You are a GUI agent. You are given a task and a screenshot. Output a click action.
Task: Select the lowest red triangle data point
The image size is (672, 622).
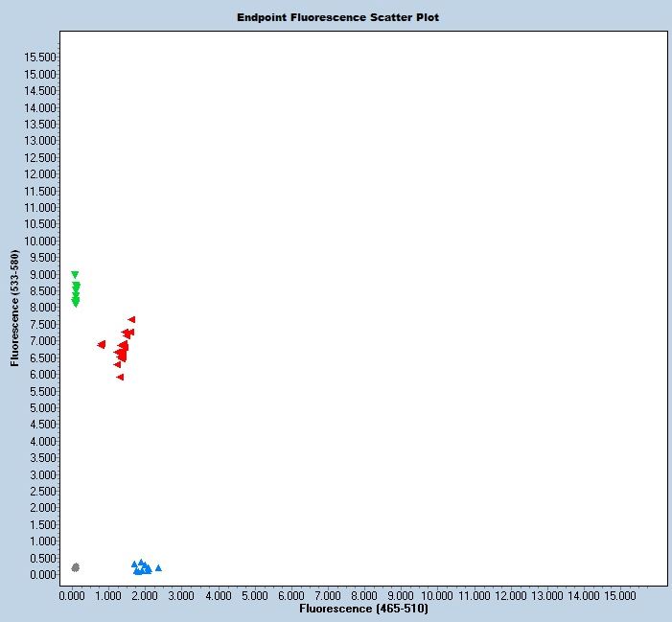pyautogui.click(x=120, y=377)
